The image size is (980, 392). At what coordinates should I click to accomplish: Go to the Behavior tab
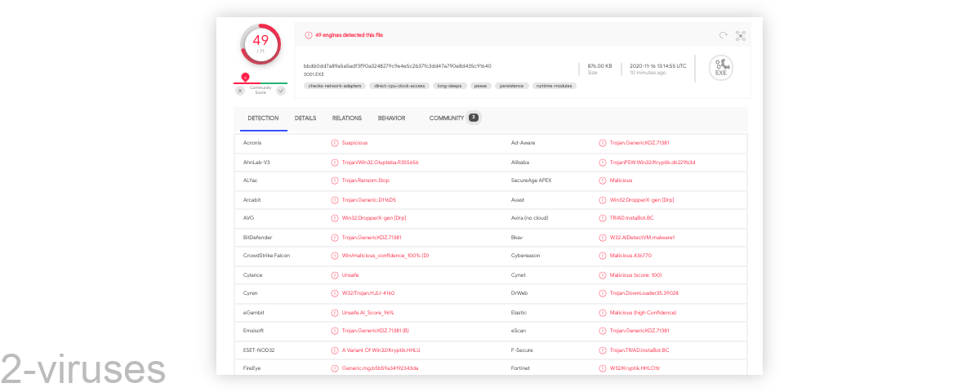coord(391,118)
